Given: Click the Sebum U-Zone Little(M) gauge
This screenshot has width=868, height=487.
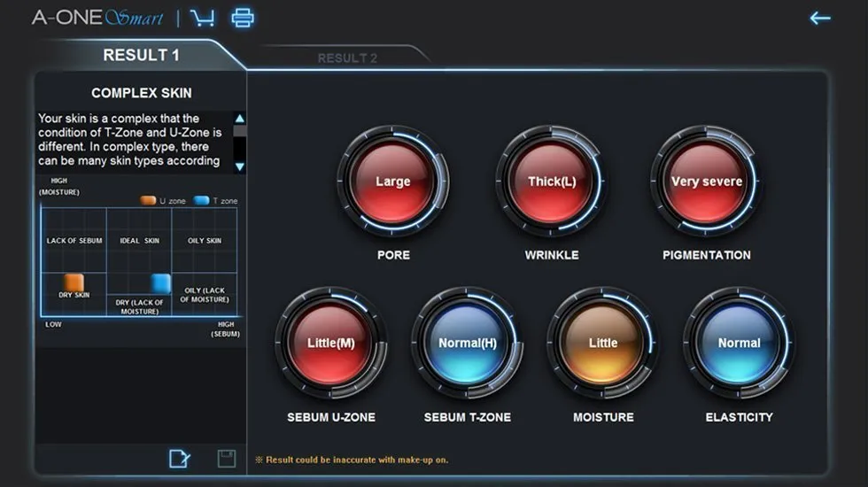Looking at the screenshot, I should pyautogui.click(x=330, y=343).
